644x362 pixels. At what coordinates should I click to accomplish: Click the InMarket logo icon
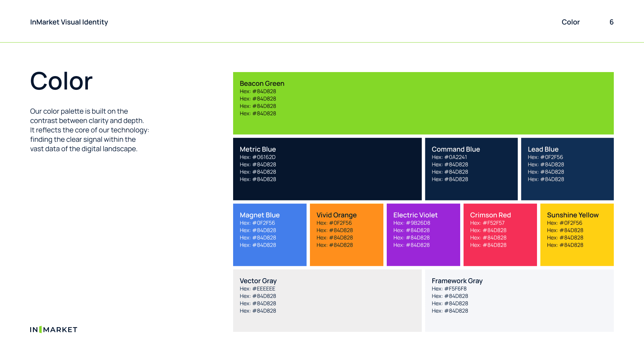tap(54, 329)
